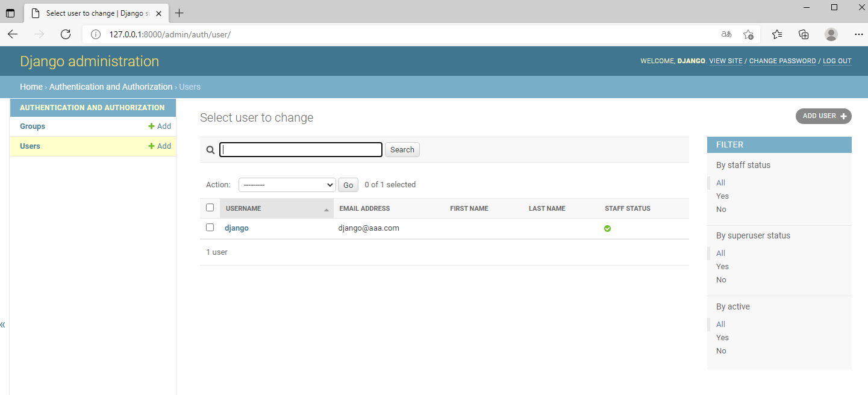Open Authentication and Authorization breadcrumb
The image size is (868, 395).
pos(111,87)
